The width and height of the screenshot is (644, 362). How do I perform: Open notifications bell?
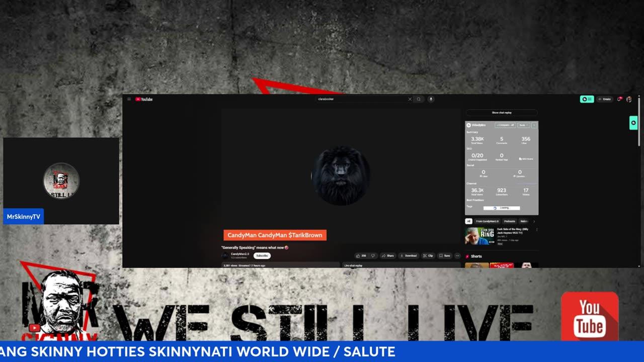619,99
